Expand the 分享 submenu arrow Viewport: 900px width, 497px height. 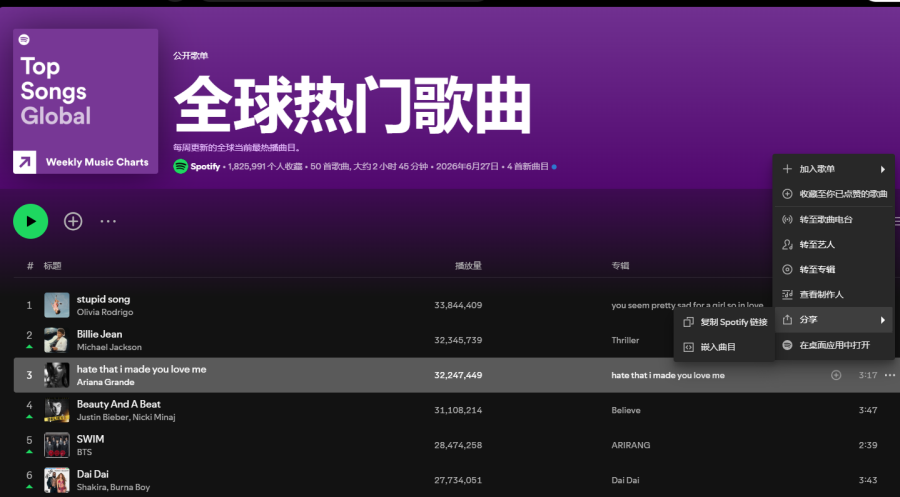tap(883, 320)
